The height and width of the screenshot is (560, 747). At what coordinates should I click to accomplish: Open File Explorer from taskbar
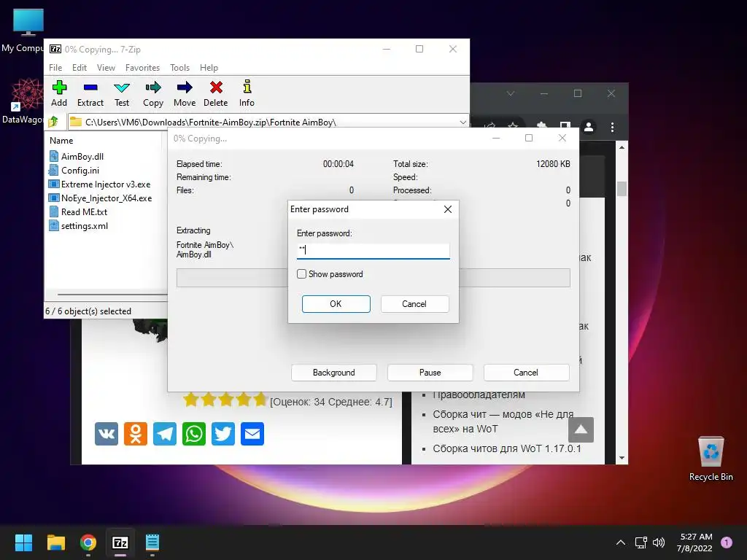pyautogui.click(x=55, y=542)
